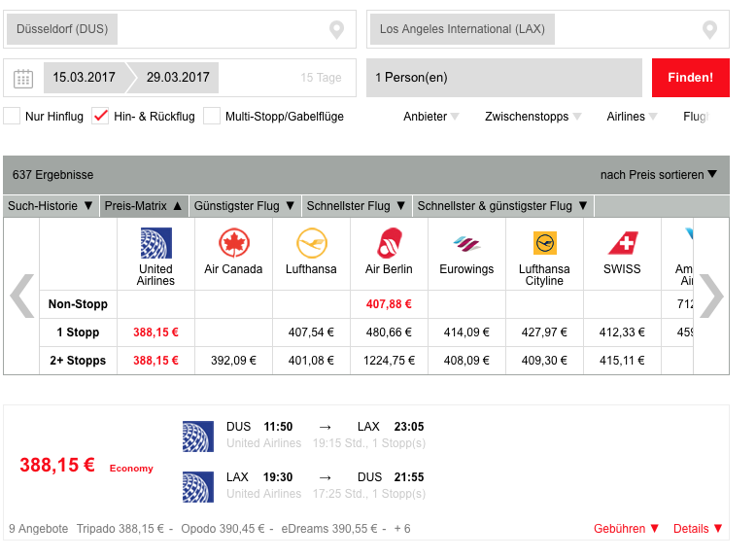Open the Schnellster Flug tab
Screen dimensions: 756x559
coord(357,206)
